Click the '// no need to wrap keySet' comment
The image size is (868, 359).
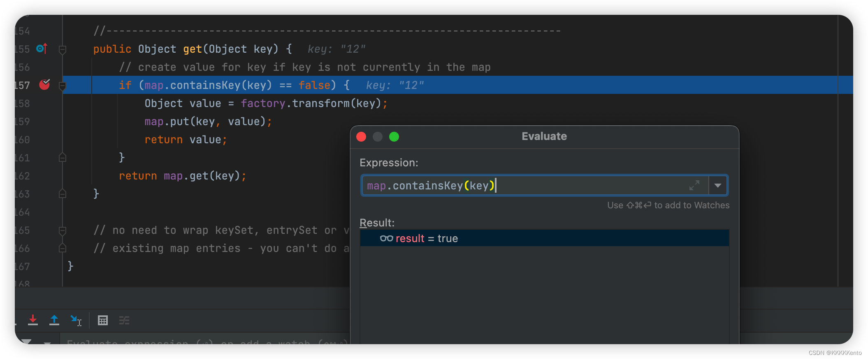coord(221,230)
